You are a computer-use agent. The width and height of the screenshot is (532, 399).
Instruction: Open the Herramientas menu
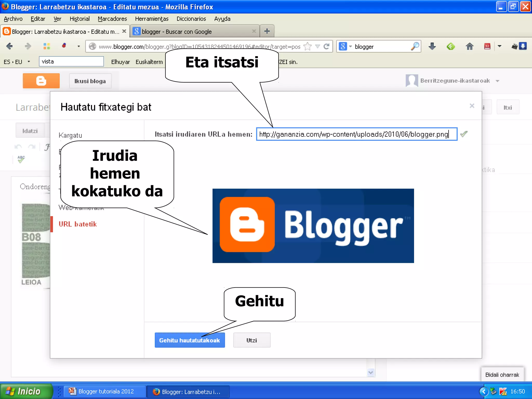click(x=152, y=19)
